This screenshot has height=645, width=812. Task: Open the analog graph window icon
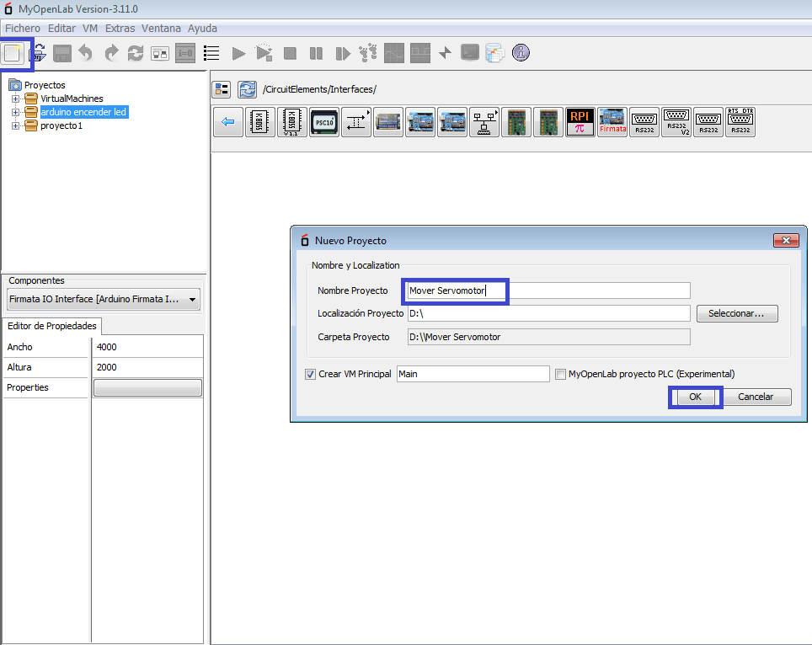tap(394, 53)
